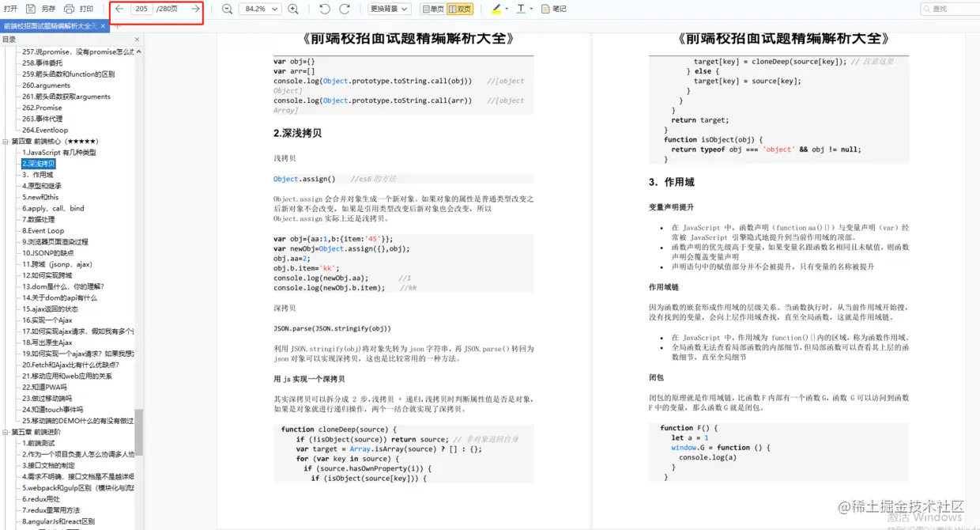Viewport: 980px width, 530px height.
Task: Collapse the 第五章 前端进阶 chapter
Action: [6, 432]
